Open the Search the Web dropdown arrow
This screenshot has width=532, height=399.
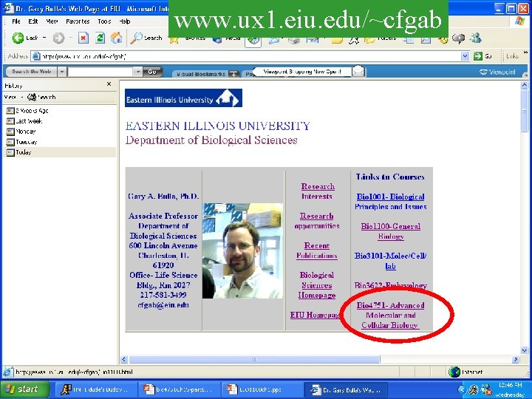(x=62, y=72)
